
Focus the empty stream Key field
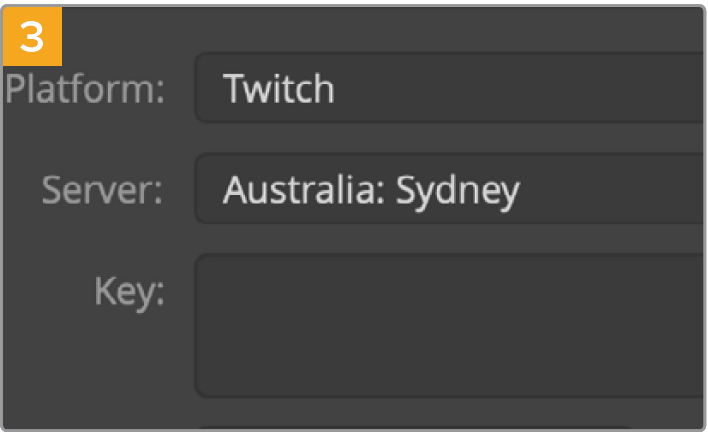450,325
